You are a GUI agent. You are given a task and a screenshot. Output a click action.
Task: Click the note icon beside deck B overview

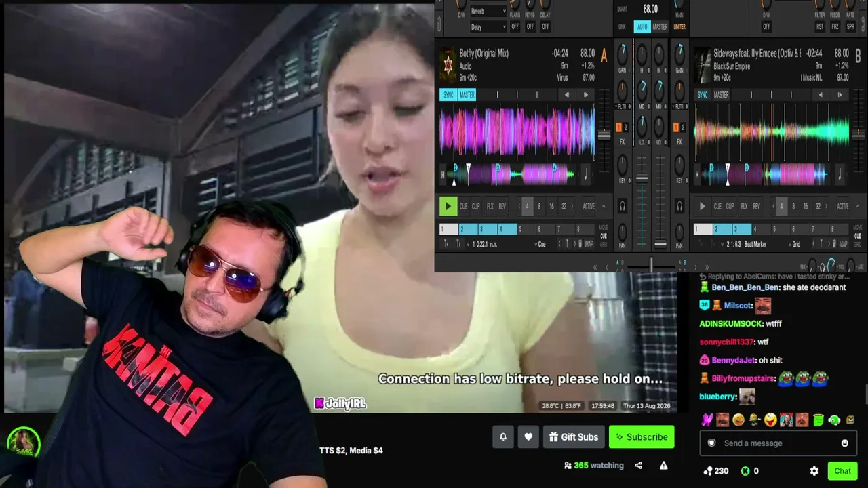point(840,175)
